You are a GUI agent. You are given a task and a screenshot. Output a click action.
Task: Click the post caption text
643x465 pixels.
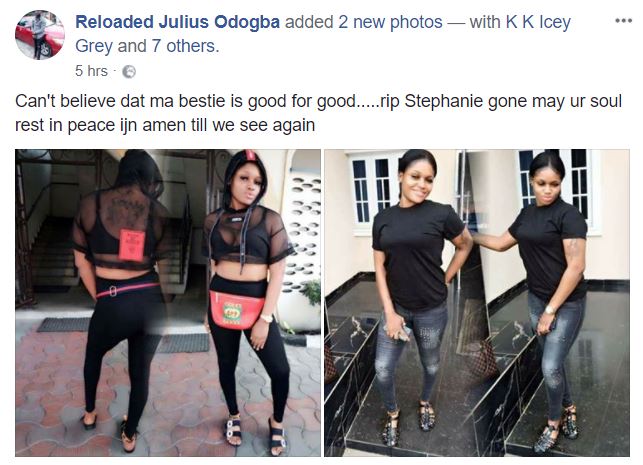click(x=318, y=113)
